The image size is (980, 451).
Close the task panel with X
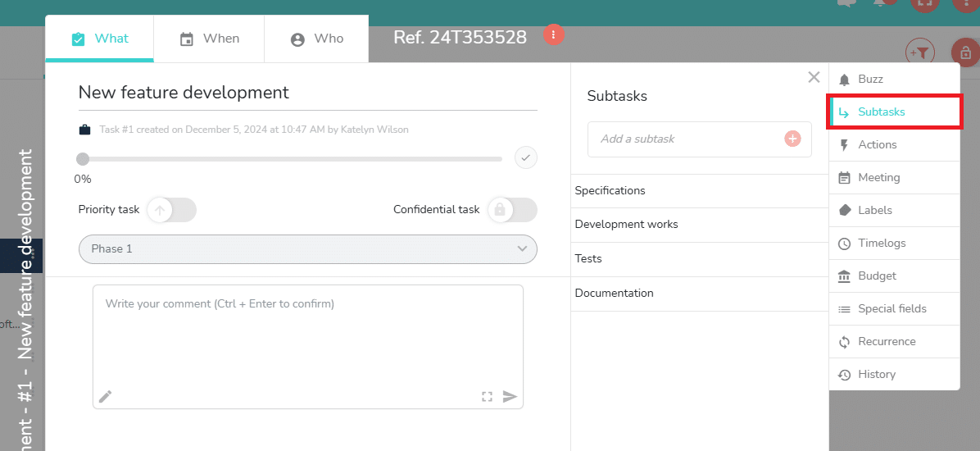[814, 77]
